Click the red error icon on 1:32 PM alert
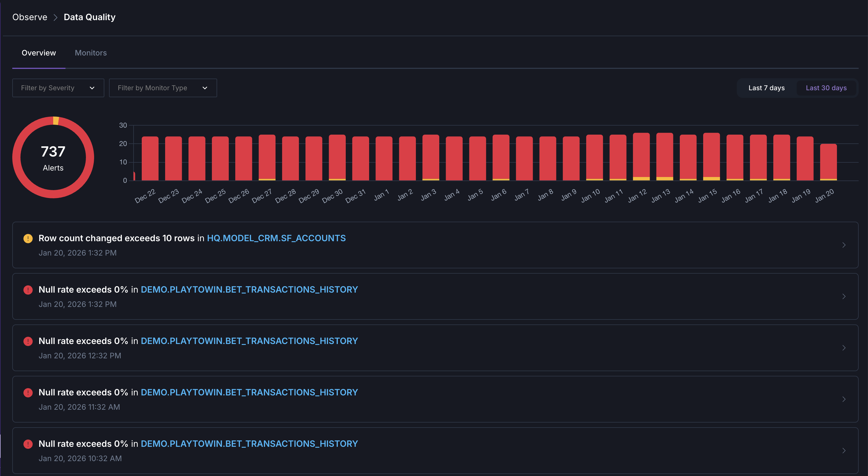868x476 pixels. [x=28, y=290]
